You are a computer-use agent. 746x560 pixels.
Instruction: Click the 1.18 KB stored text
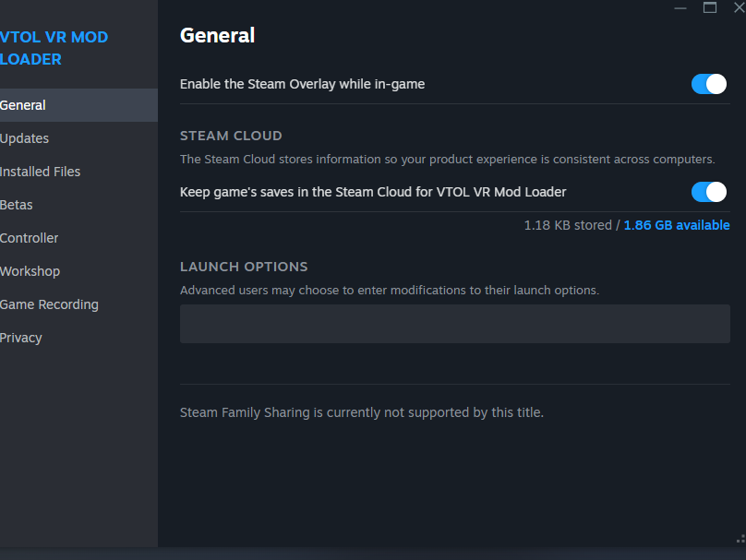point(568,225)
